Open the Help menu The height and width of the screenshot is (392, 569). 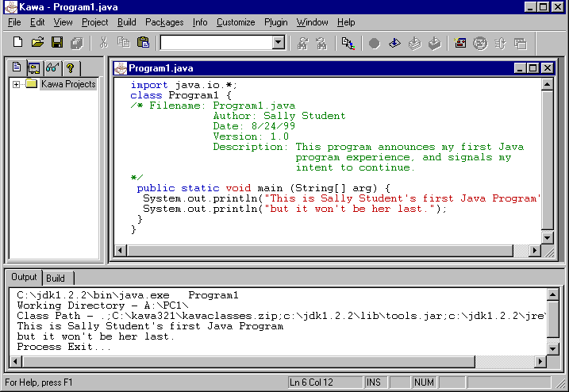click(346, 22)
